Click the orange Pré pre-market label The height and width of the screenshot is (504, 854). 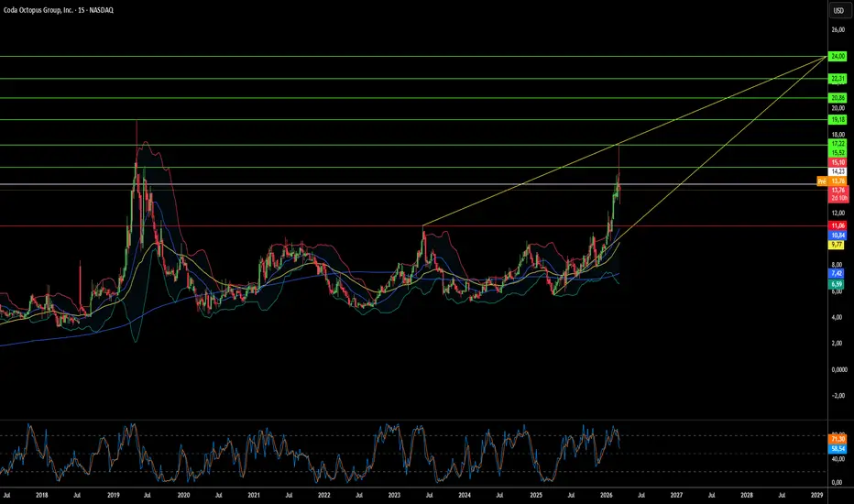tap(822, 181)
